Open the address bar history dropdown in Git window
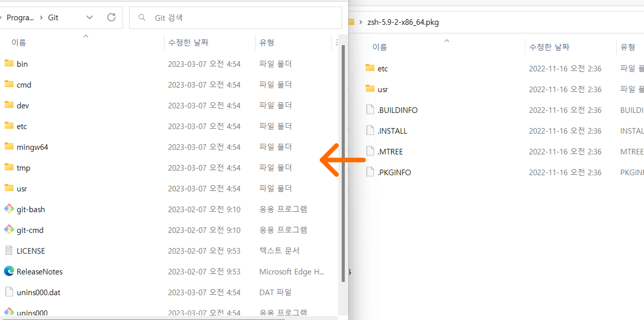This screenshot has height=320, width=644. pos(90,17)
